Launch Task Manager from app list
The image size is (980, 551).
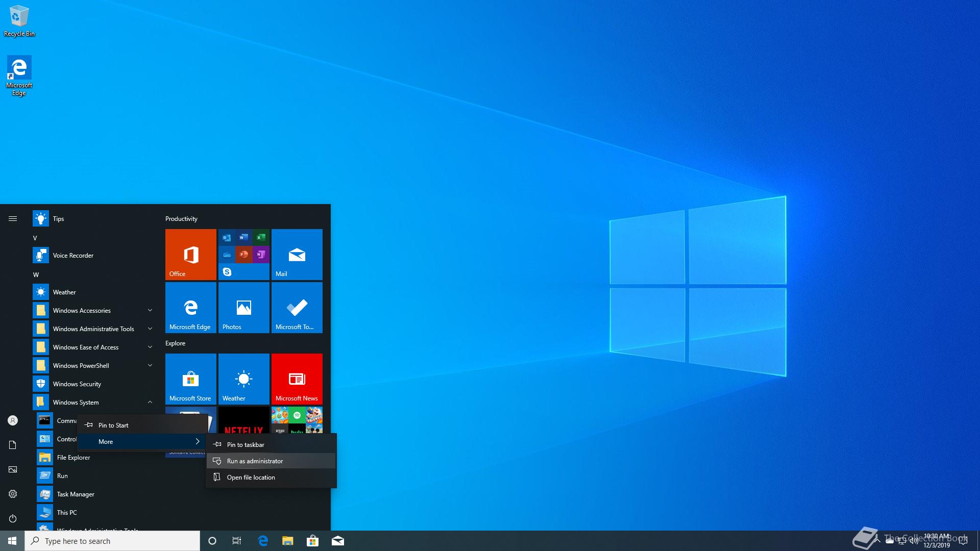tap(95, 494)
